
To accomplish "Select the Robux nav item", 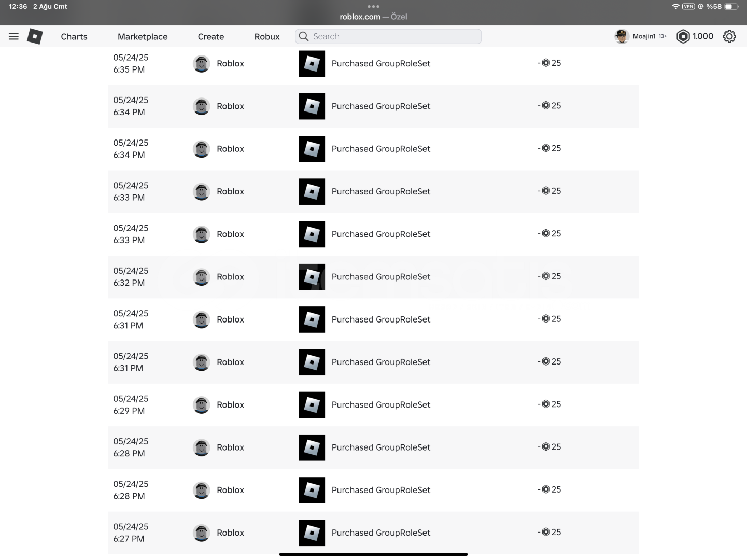I will point(267,36).
